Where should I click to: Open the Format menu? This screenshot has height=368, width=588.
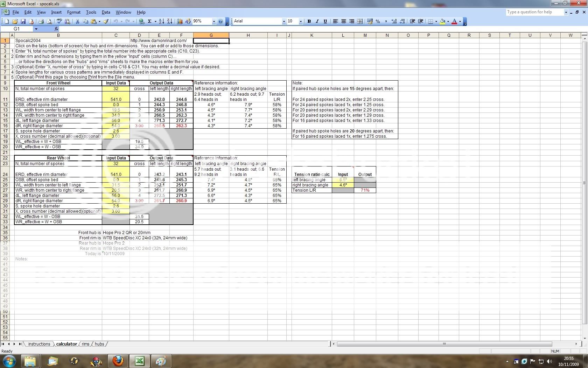pyautogui.click(x=73, y=12)
